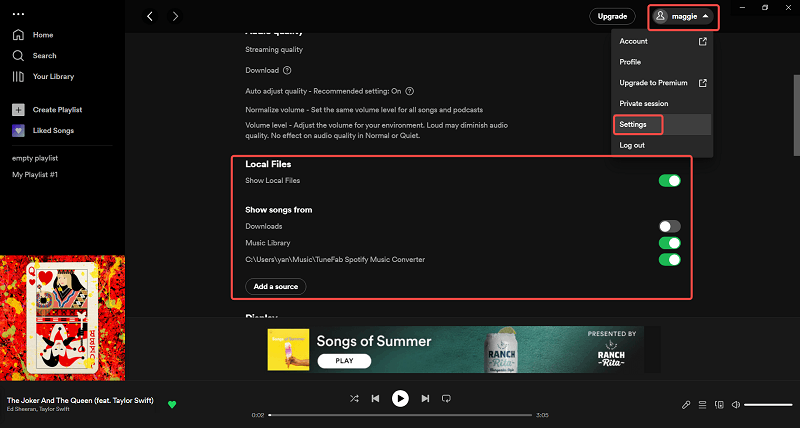
Task: Skip to the previous track
Action: [x=376, y=398]
